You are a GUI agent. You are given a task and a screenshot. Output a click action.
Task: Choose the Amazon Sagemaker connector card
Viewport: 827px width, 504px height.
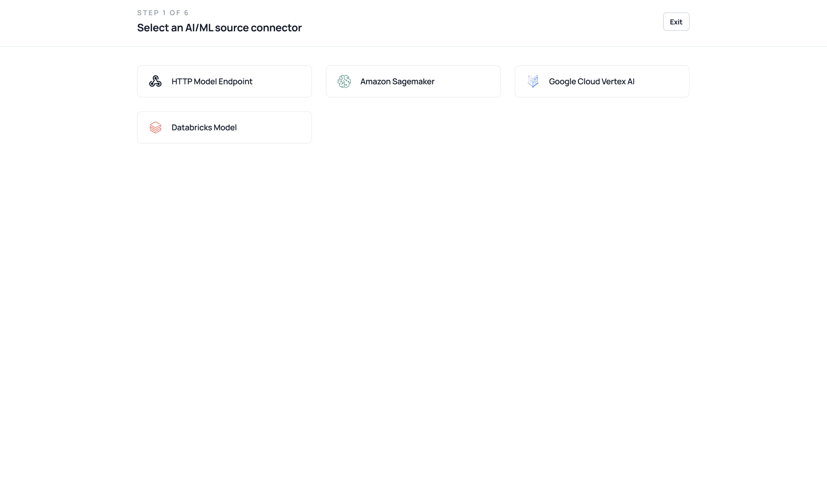coord(413,81)
